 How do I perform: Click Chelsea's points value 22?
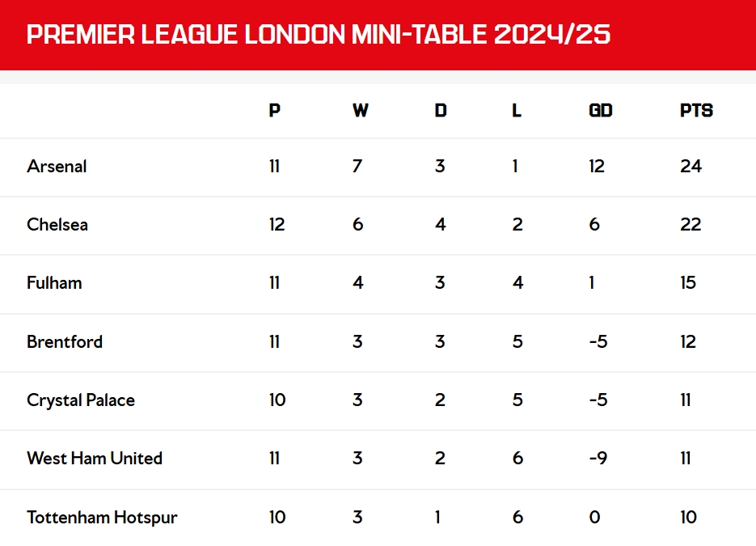[x=691, y=224]
